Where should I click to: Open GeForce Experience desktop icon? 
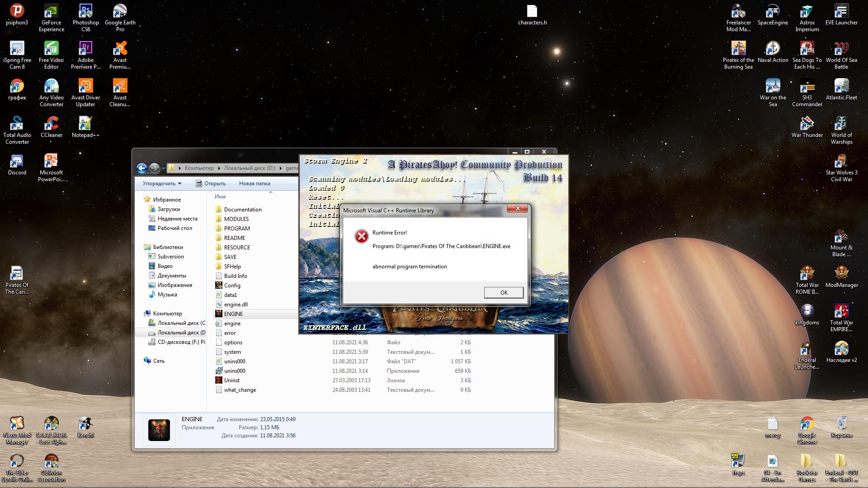52,18
